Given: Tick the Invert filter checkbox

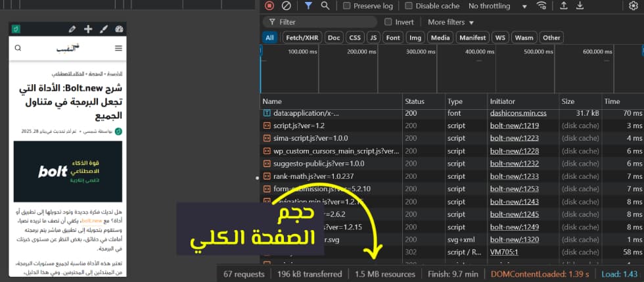Looking at the screenshot, I should (x=388, y=22).
